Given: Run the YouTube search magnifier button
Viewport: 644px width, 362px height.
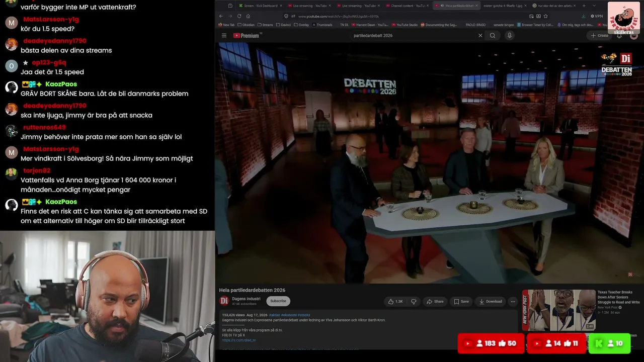Looking at the screenshot, I should point(493,35).
